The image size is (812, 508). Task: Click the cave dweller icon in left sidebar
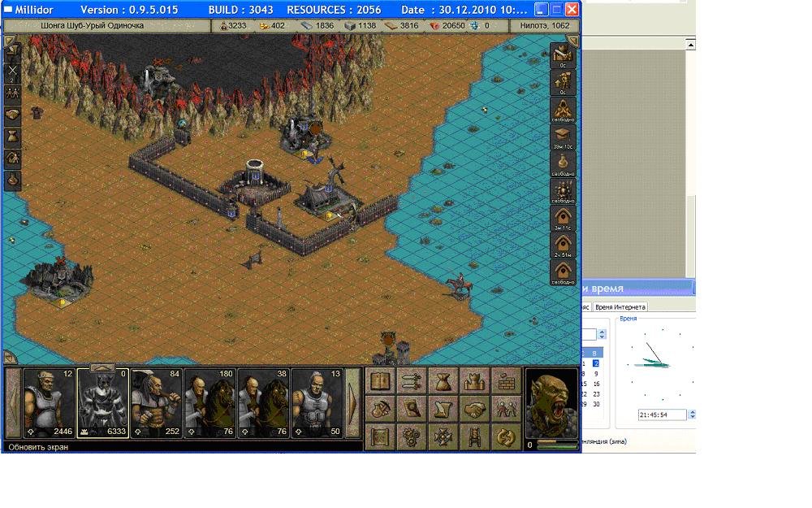(x=12, y=158)
